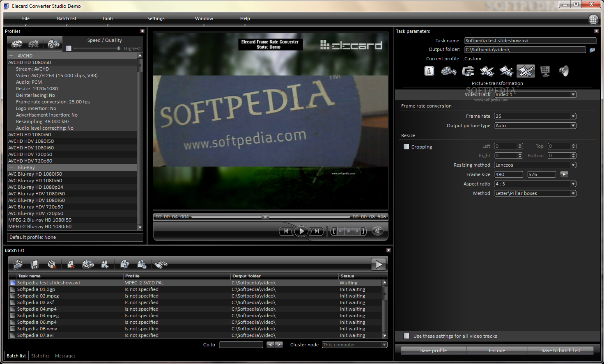Open the film reel video settings icon
604x364 pixels.
448,71
